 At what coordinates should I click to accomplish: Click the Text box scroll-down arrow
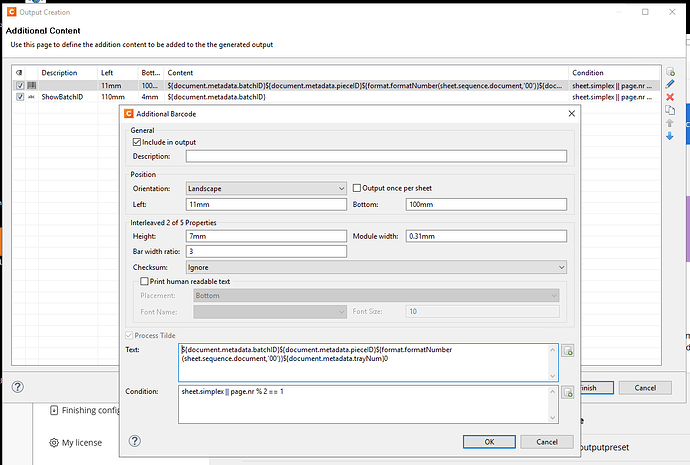point(553,376)
